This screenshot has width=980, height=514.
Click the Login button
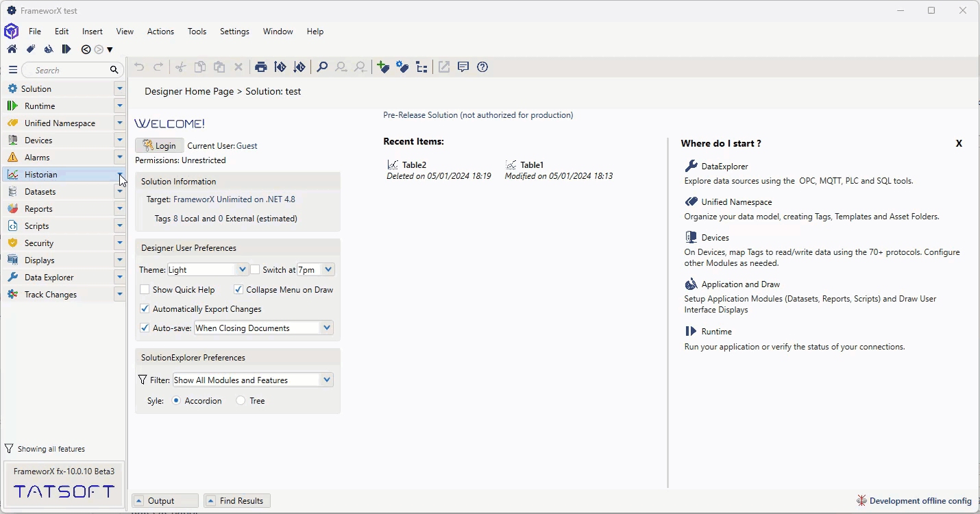pyautogui.click(x=160, y=146)
